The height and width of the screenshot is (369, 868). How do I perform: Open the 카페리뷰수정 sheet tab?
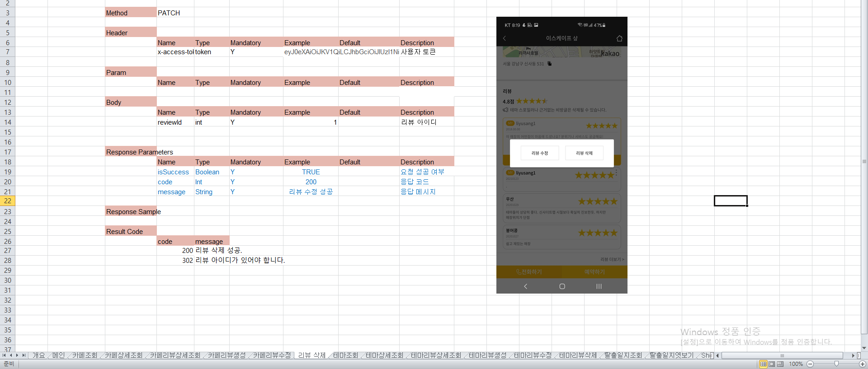point(272,355)
